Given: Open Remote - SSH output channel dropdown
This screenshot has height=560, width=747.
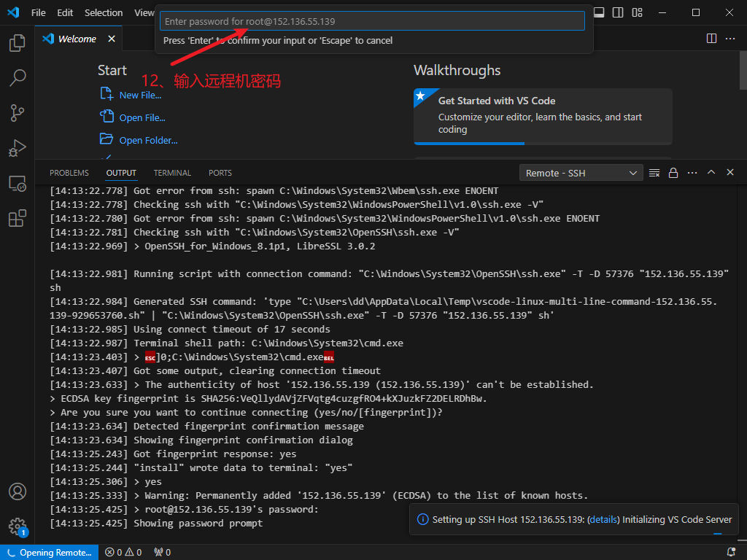Looking at the screenshot, I should pos(581,173).
